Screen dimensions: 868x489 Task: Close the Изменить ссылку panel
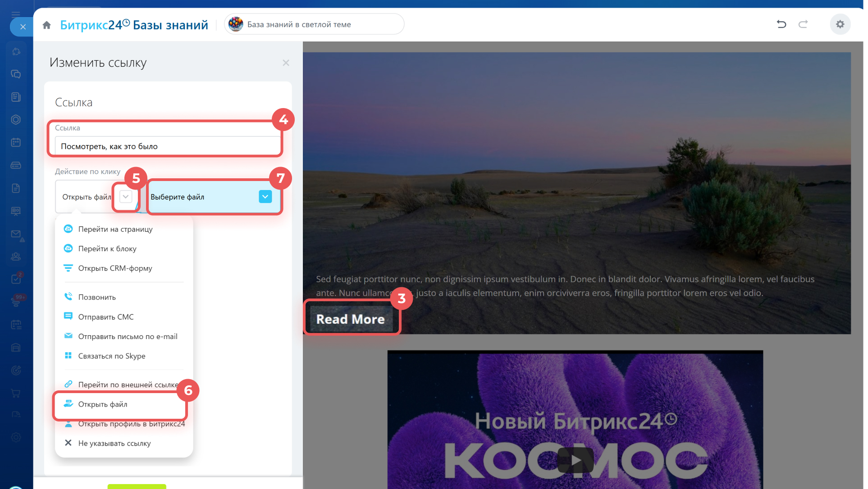[286, 63]
